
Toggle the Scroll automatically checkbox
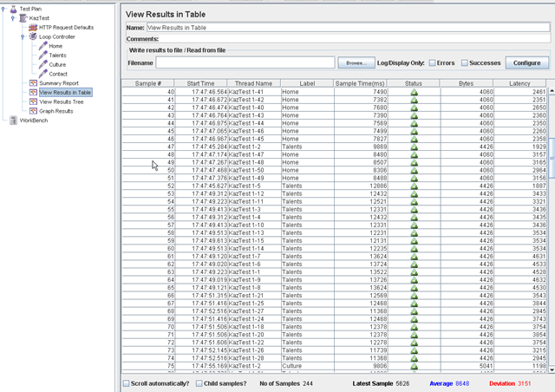tap(127, 383)
